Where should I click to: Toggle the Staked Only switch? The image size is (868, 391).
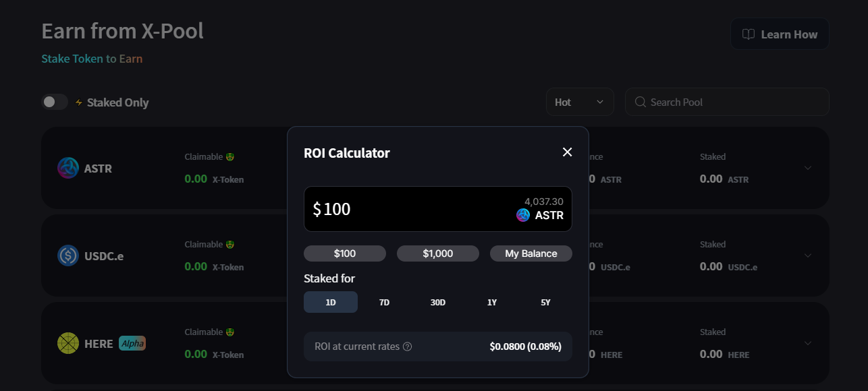[x=55, y=102]
